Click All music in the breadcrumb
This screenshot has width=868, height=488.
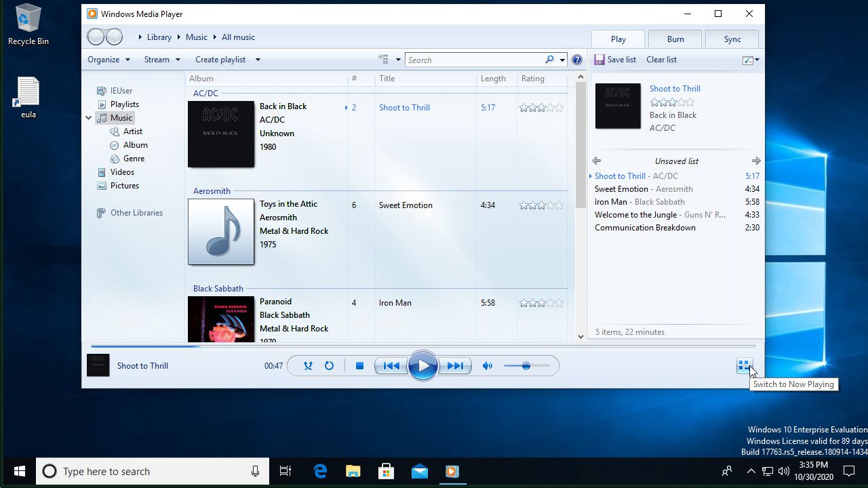coord(238,37)
